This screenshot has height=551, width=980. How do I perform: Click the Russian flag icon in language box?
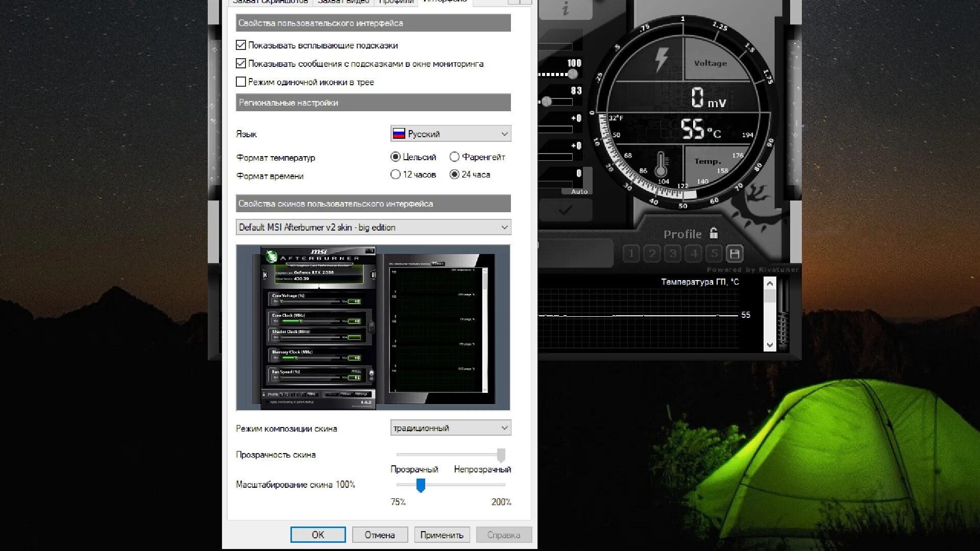click(399, 134)
